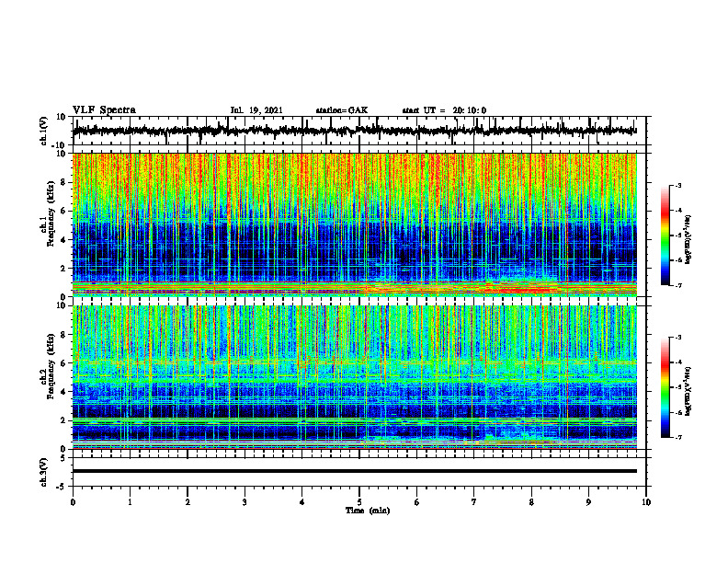Click the time axis tick label "6"
Viewport: 728px width, 563px height.
pos(417,502)
